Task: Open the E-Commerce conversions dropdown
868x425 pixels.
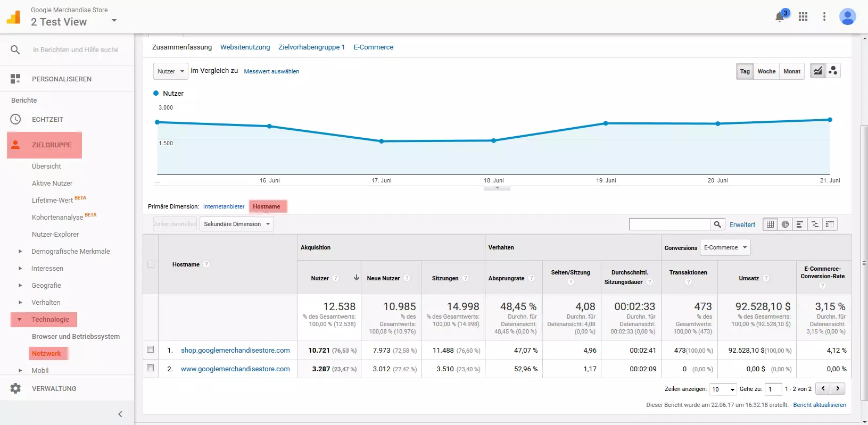Action: coord(725,247)
